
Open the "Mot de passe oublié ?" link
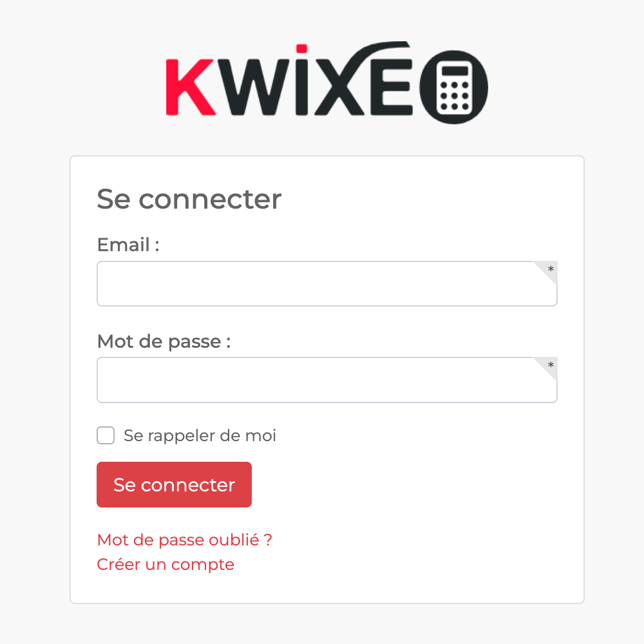(x=184, y=540)
